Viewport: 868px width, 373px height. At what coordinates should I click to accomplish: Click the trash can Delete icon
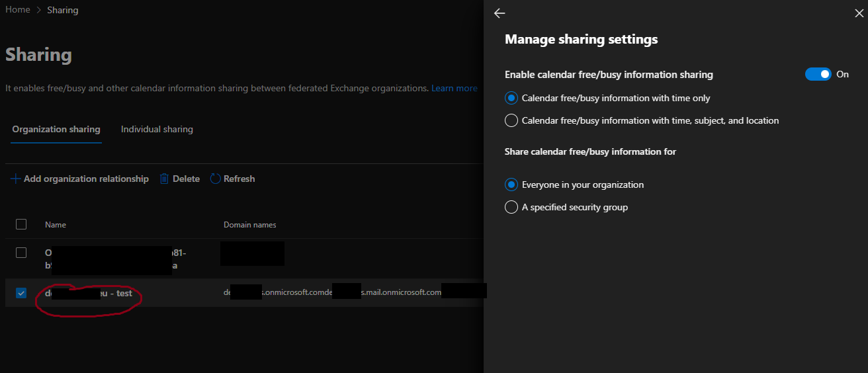[165, 179]
